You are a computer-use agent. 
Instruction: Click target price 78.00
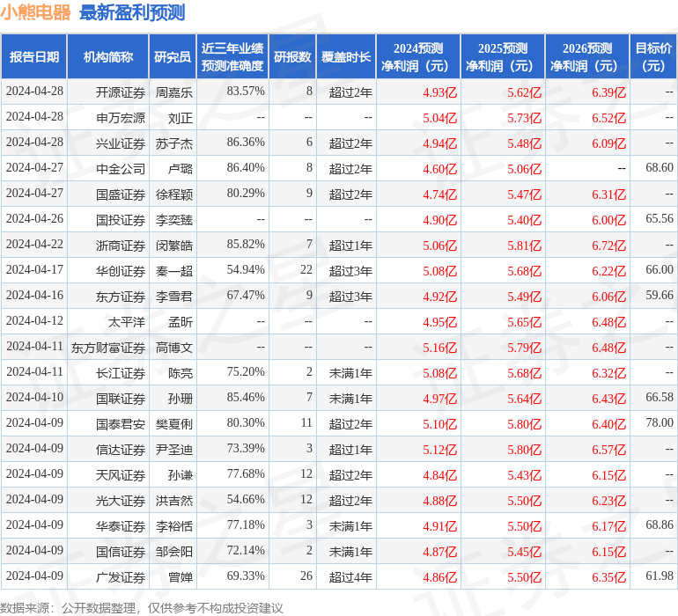pyautogui.click(x=660, y=422)
